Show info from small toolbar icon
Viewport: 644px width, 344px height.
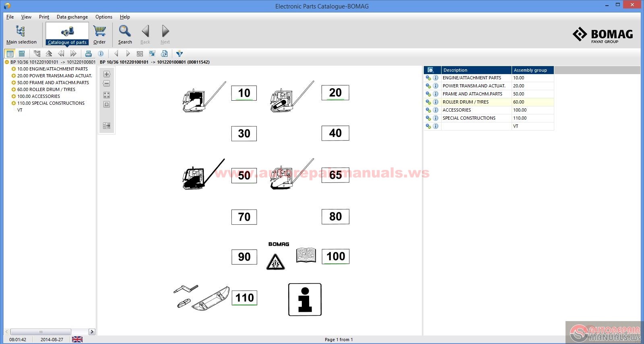coord(101,54)
